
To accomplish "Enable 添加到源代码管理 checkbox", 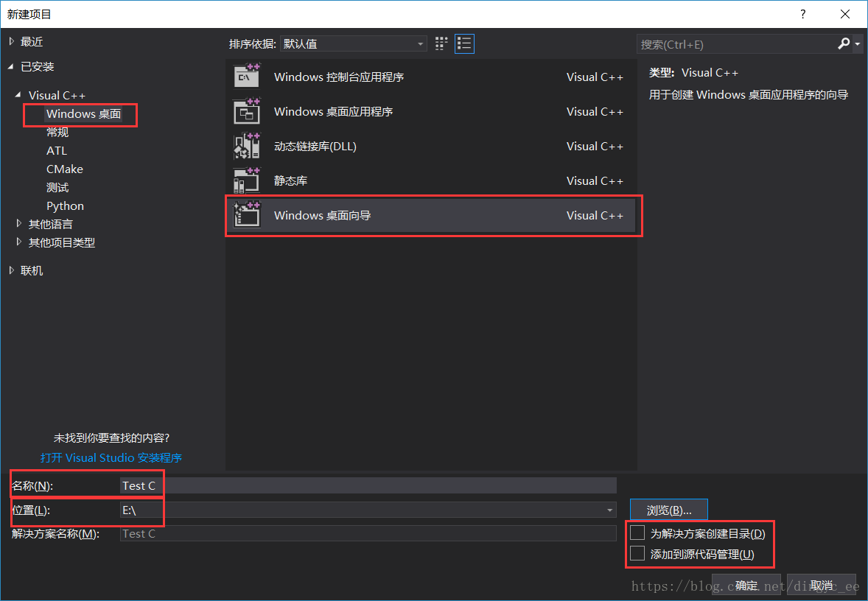I will 637,553.
